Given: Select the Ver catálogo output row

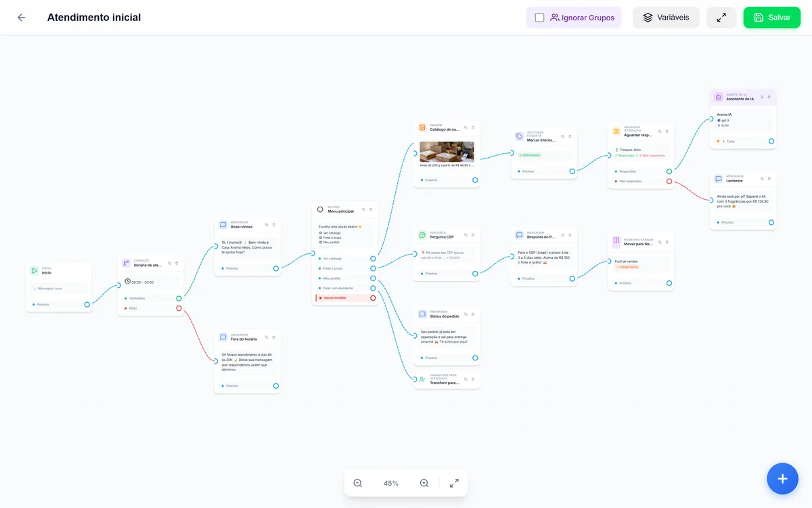Looking at the screenshot, I should pyautogui.click(x=344, y=259).
